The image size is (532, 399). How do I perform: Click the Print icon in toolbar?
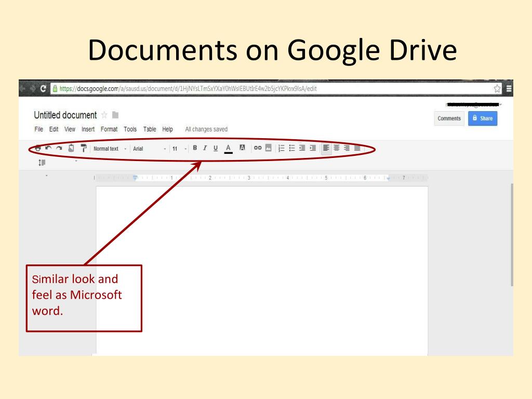[x=37, y=148]
